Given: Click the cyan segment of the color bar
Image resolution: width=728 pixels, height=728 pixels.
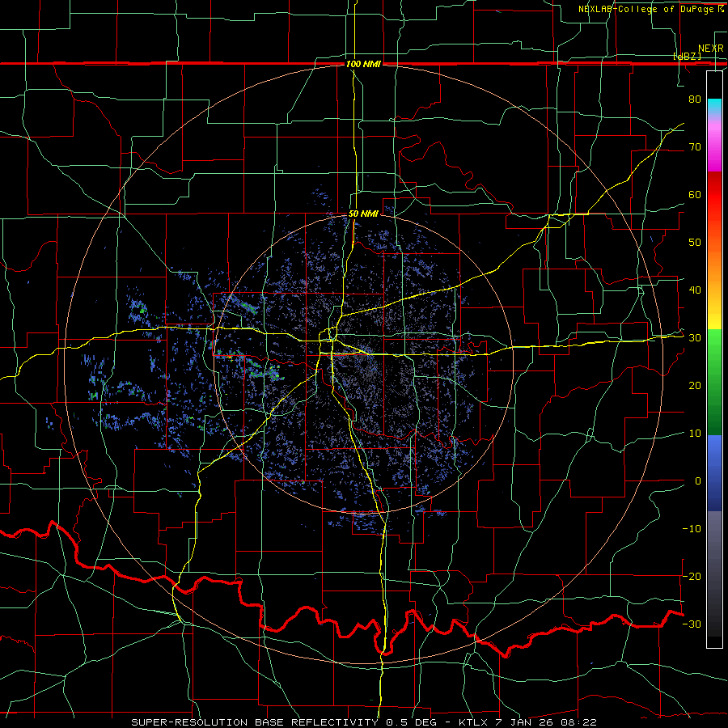Looking at the screenshot, I should coord(714,107).
